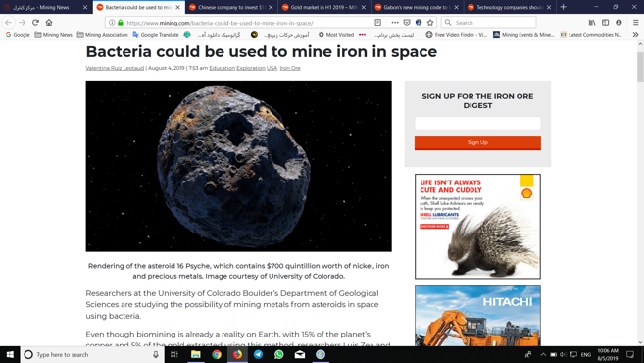The height and width of the screenshot is (363, 644).
Task: Open Telegram from the taskbar
Action: click(x=258, y=354)
